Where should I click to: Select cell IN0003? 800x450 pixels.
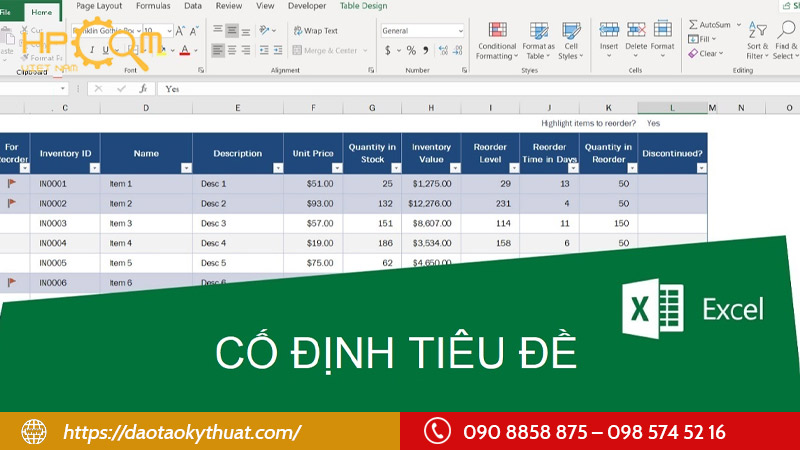65,223
